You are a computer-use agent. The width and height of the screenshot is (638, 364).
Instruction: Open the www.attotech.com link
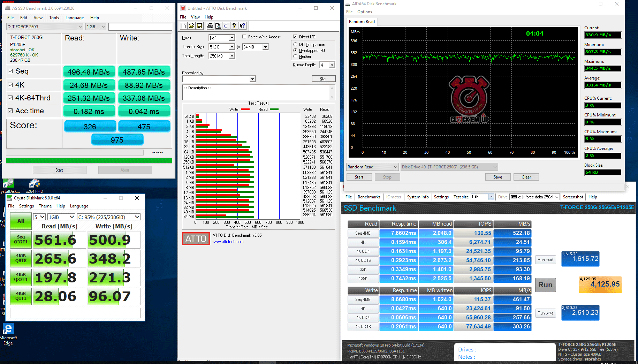pyautogui.click(x=228, y=242)
